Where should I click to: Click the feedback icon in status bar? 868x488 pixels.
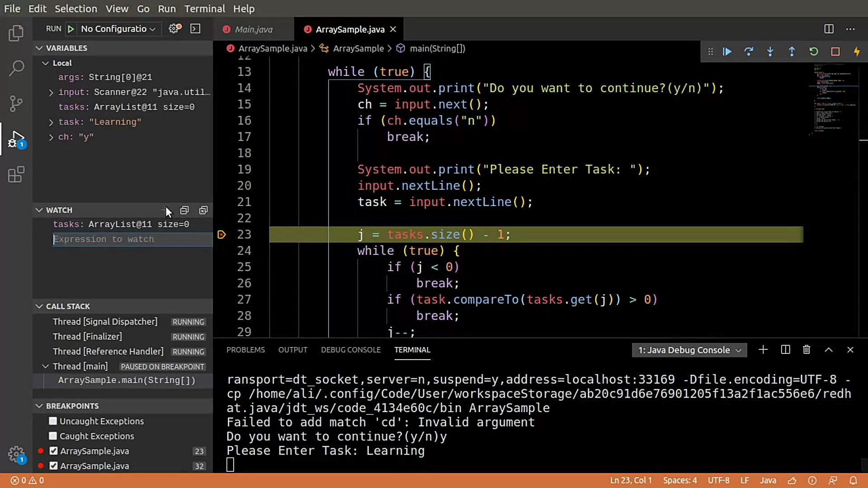click(x=833, y=480)
